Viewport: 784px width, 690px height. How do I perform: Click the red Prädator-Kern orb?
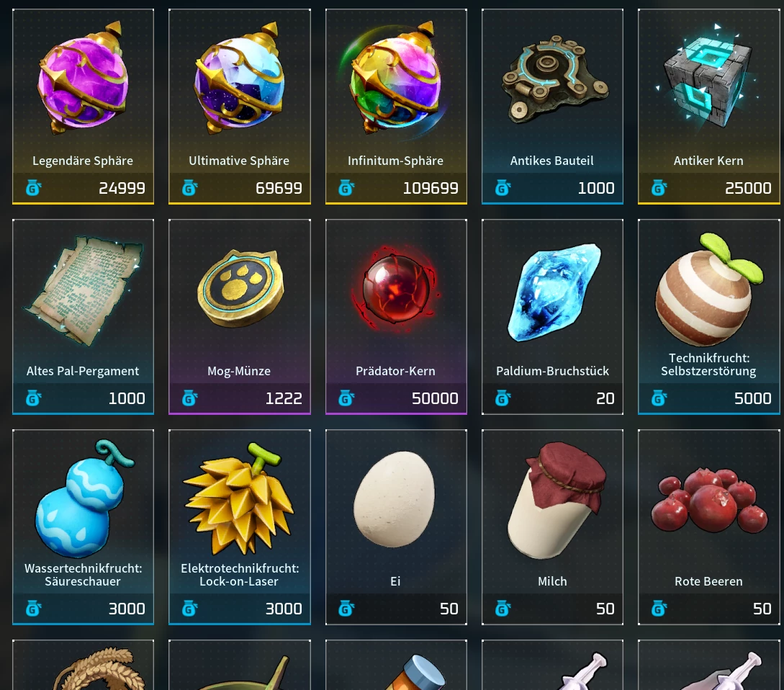(x=396, y=289)
